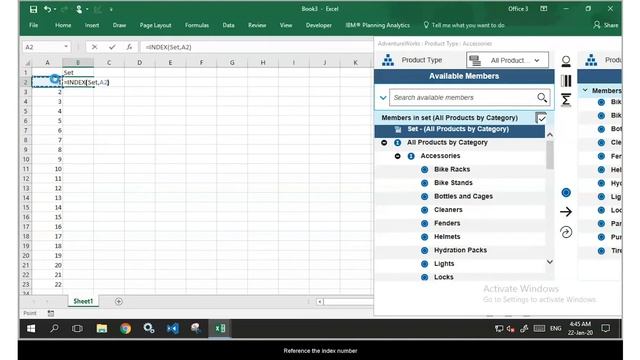Open the All Product subset dropdown
The image size is (640, 360).
click(507, 60)
